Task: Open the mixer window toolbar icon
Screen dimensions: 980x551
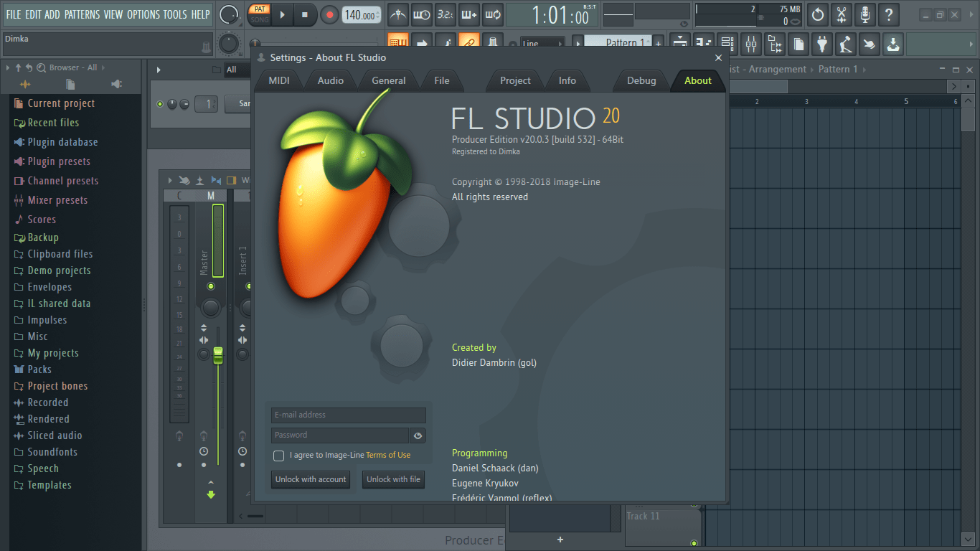Action: [751, 44]
